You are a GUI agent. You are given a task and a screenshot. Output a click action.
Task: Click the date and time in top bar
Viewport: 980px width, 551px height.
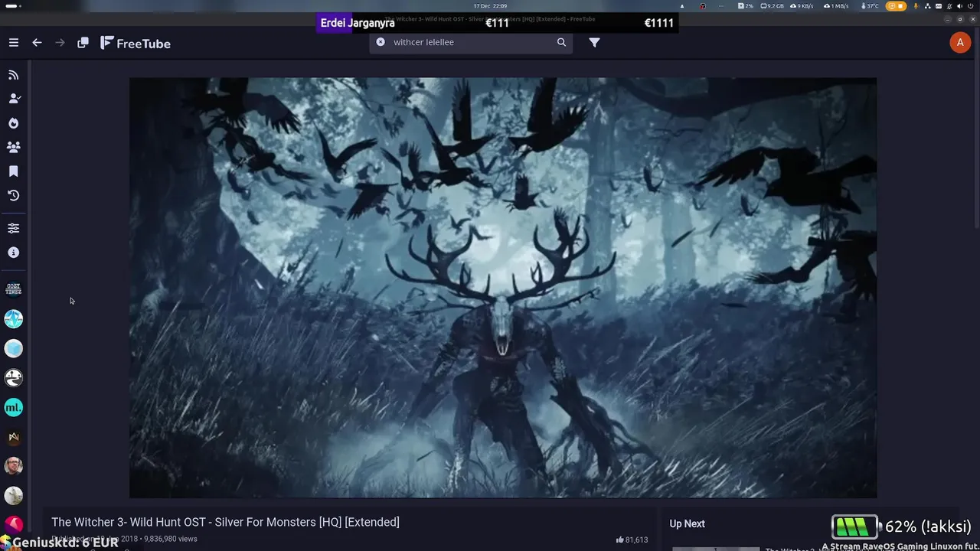[x=489, y=6]
